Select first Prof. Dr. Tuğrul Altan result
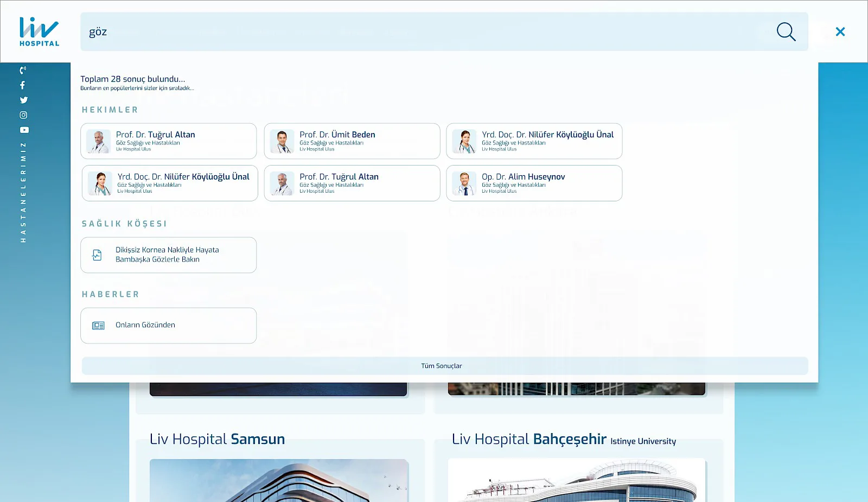 (x=169, y=141)
